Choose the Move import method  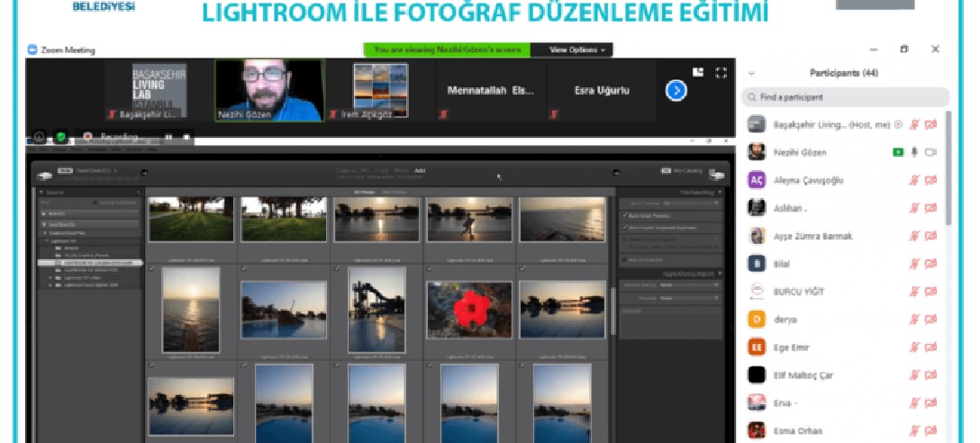coord(401,170)
